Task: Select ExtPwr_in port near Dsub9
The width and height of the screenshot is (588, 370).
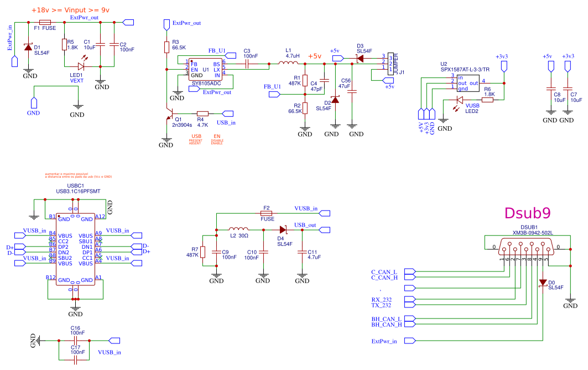Action: point(410,340)
